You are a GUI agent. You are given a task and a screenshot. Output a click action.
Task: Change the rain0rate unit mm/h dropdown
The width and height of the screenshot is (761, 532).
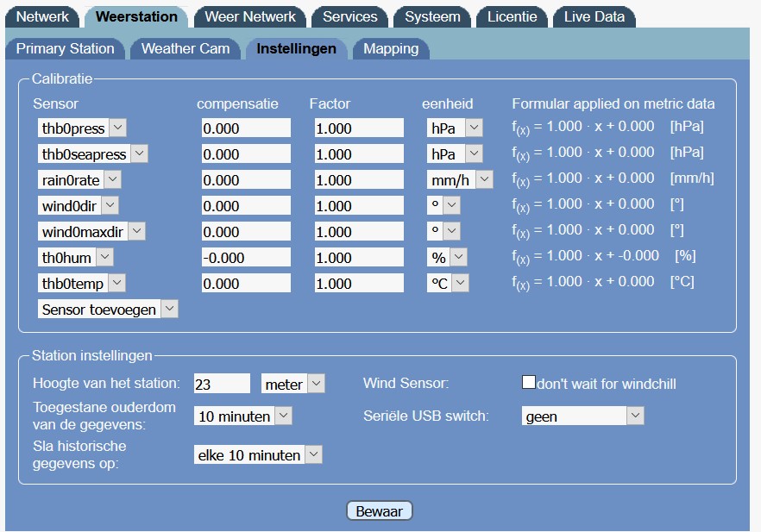(x=460, y=180)
